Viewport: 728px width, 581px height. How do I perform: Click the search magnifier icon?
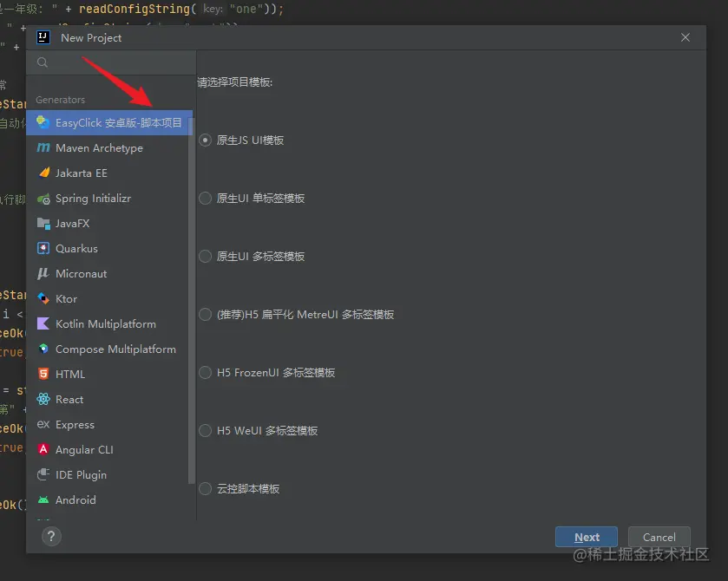pyautogui.click(x=43, y=62)
